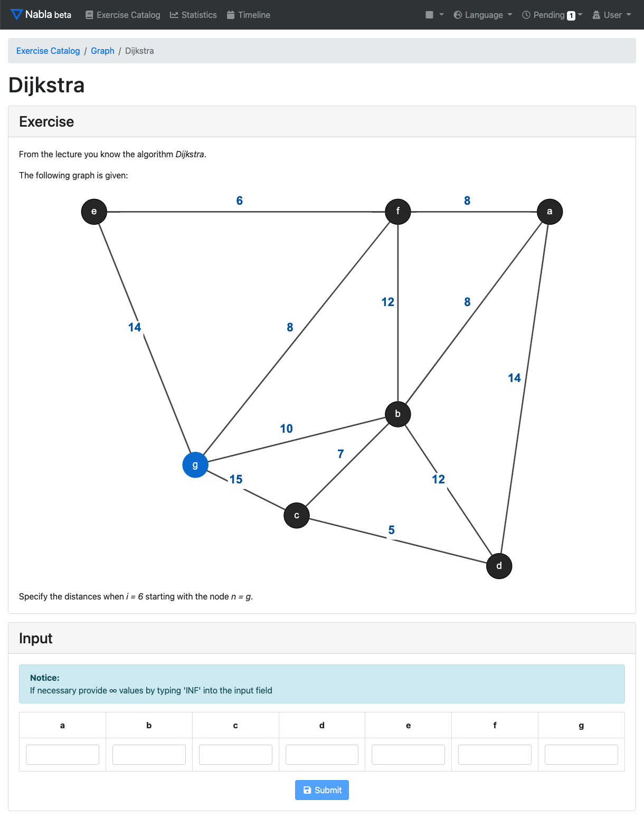Screen dimensions: 644x818
Task: Click the distance input under column g
Action: 581,755
